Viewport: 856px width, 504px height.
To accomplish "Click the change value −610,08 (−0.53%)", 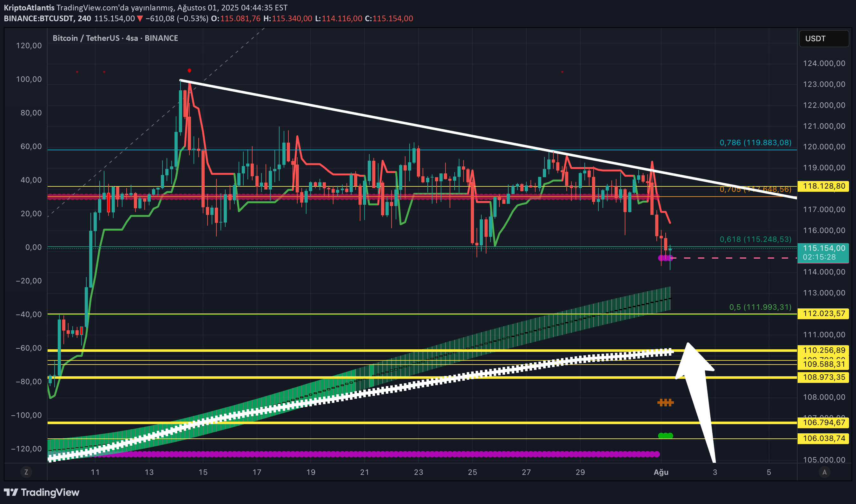I will click(177, 18).
